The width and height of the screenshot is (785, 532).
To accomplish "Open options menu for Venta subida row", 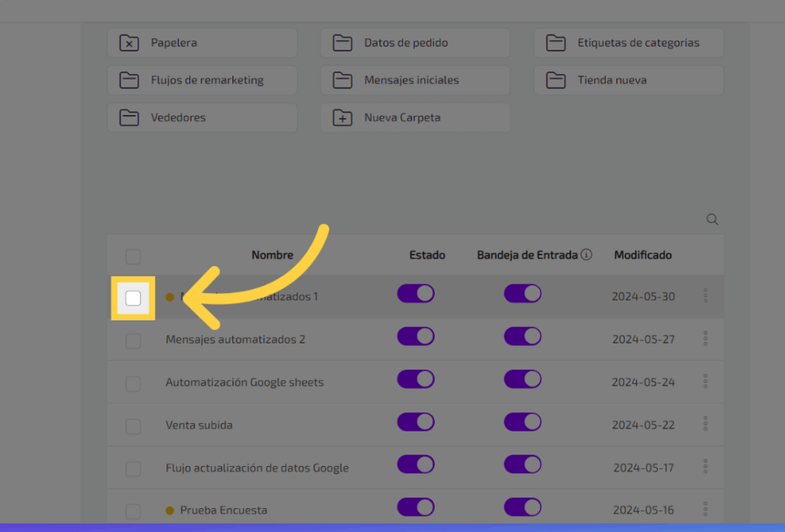I will click(705, 424).
